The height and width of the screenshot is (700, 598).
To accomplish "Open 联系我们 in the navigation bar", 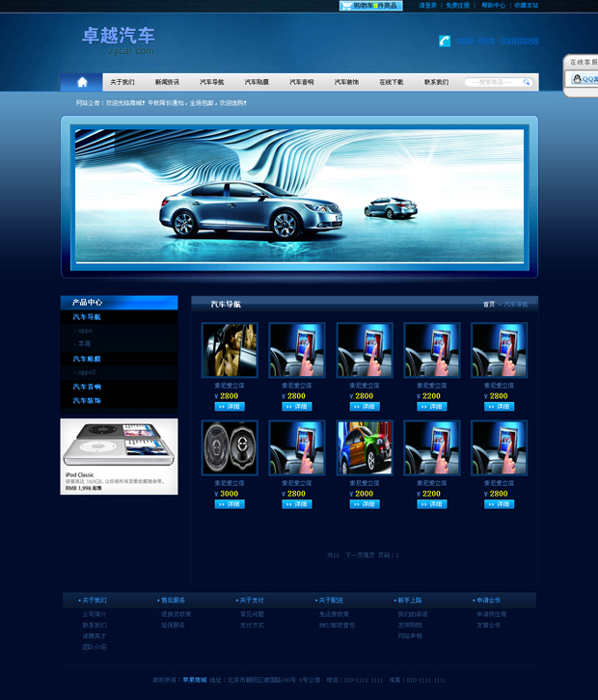I will pos(436,82).
